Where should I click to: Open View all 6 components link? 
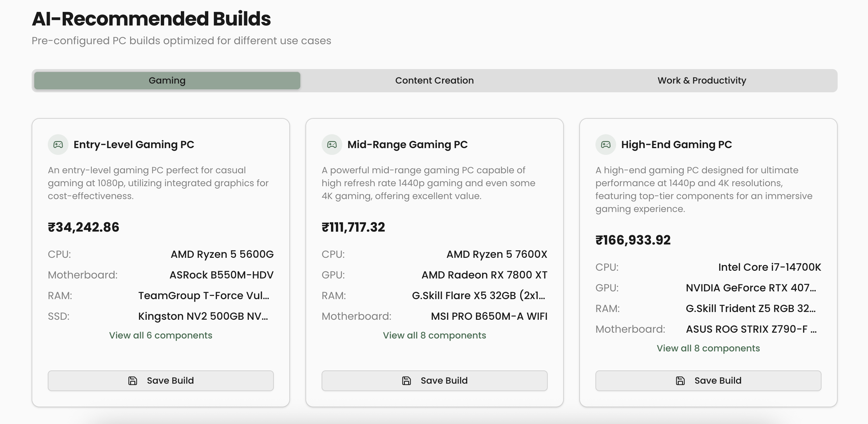point(161,336)
